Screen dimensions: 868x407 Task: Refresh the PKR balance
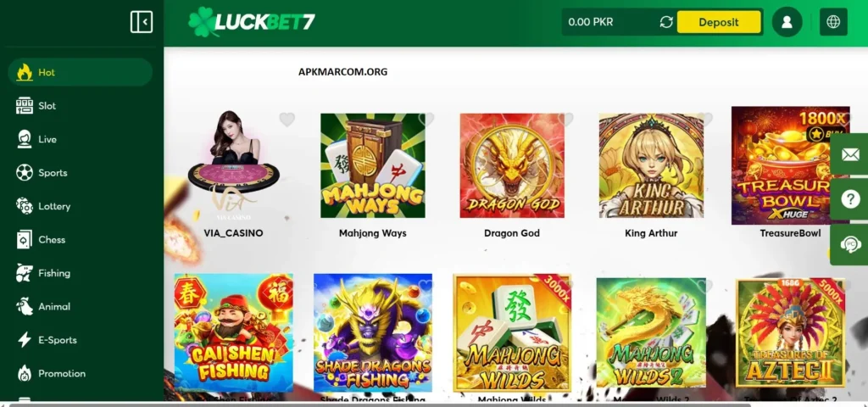(x=666, y=22)
